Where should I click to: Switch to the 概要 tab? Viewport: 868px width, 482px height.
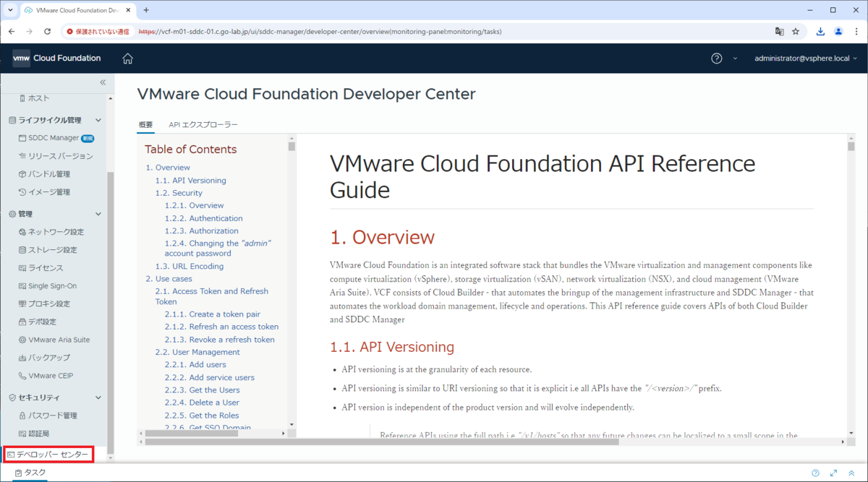145,125
